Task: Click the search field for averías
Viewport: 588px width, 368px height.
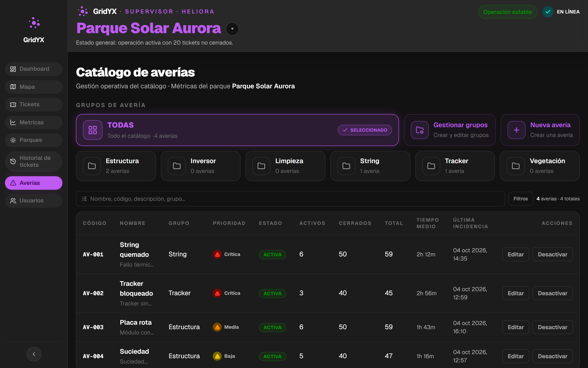Action: tap(290, 199)
